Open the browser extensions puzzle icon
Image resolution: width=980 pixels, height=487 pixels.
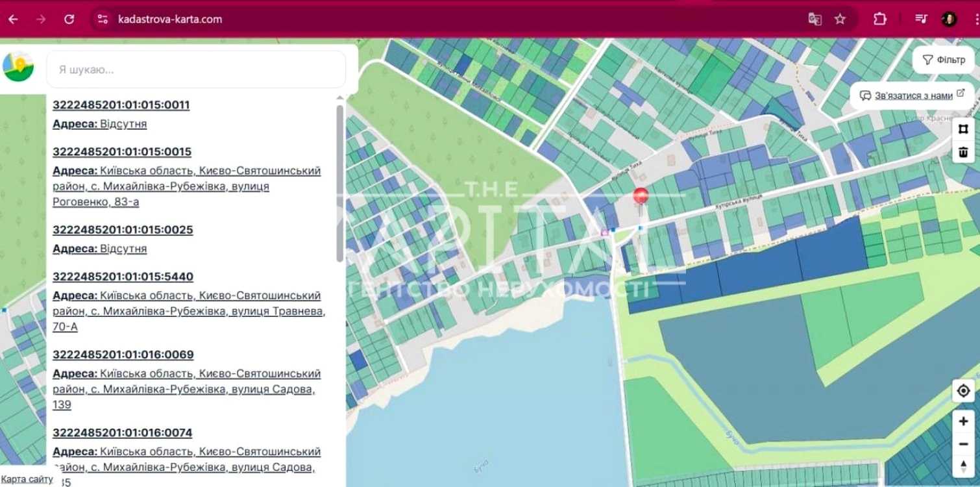[880, 19]
